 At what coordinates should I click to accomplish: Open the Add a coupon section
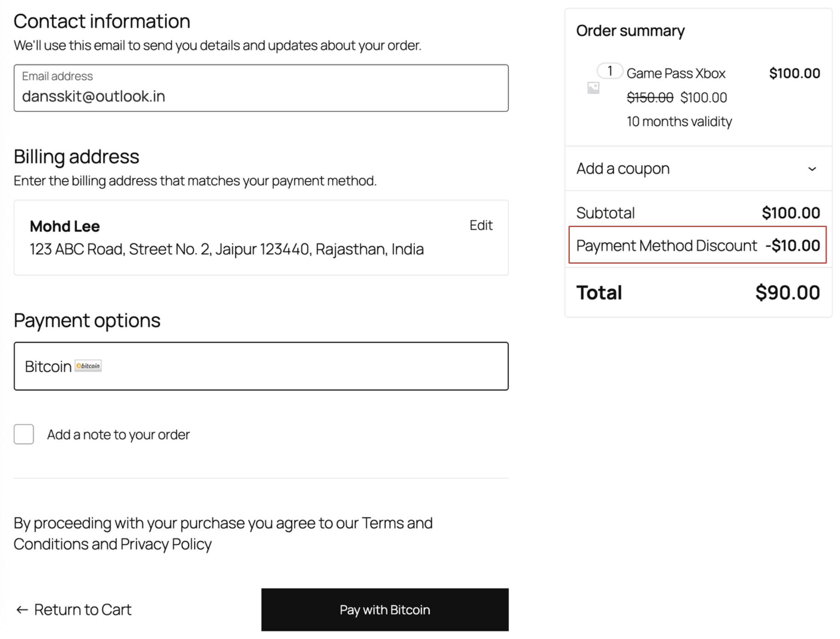[698, 169]
